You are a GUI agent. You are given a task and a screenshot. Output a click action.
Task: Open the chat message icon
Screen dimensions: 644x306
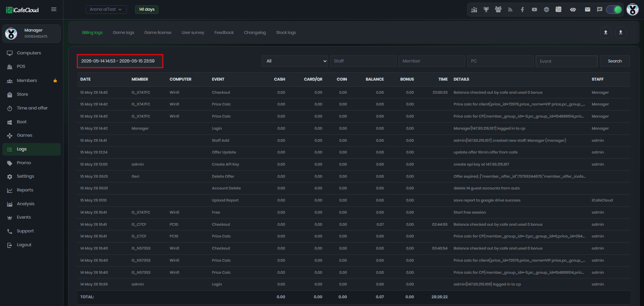pyautogui.click(x=599, y=9)
